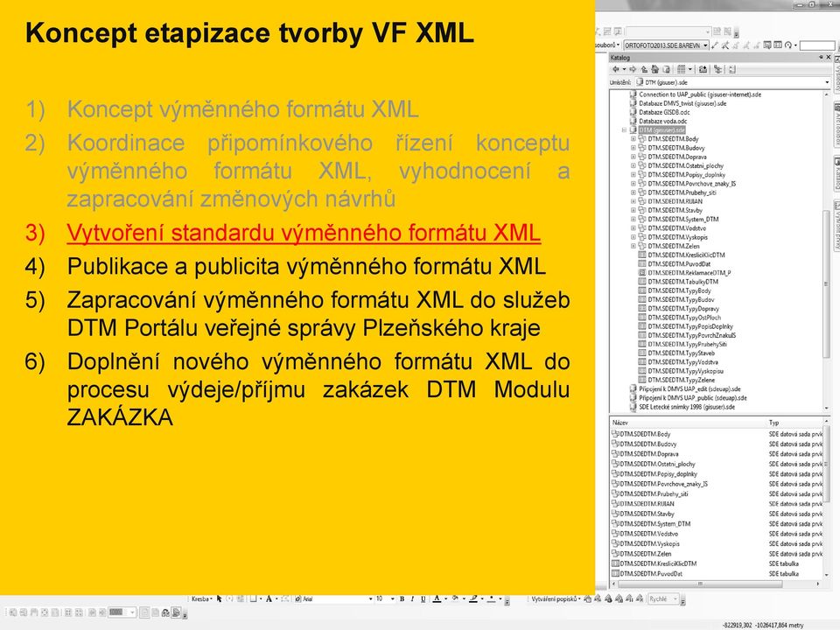Click the image swipe icon next to ORTOFOTO dropdown
The width and height of the screenshot is (840, 630).
(x=715, y=45)
